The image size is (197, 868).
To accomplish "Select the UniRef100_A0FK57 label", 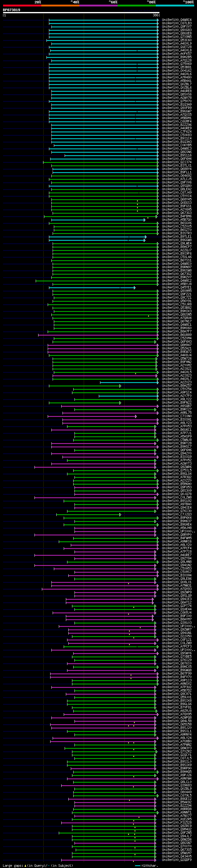I will pyautogui.click(x=176, y=54).
